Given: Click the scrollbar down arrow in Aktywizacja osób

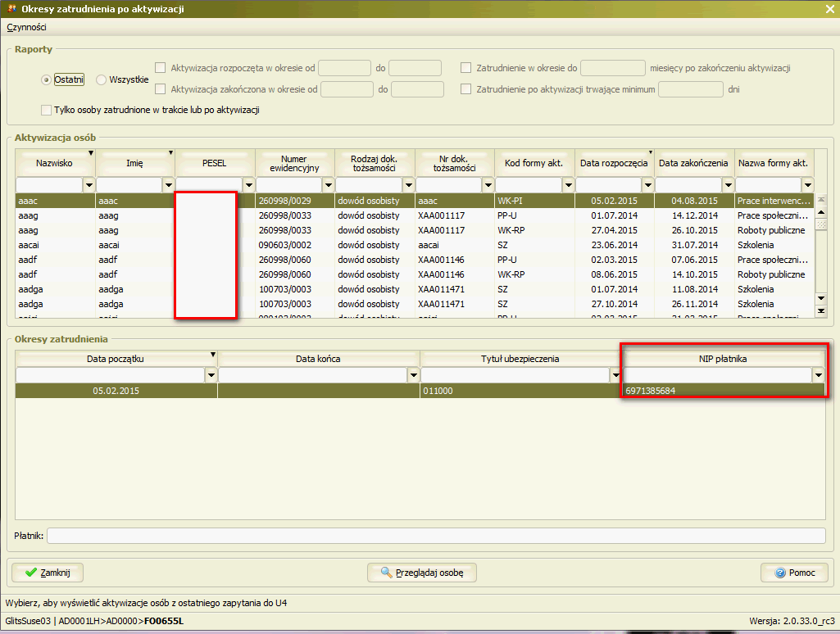Looking at the screenshot, I should (820, 297).
